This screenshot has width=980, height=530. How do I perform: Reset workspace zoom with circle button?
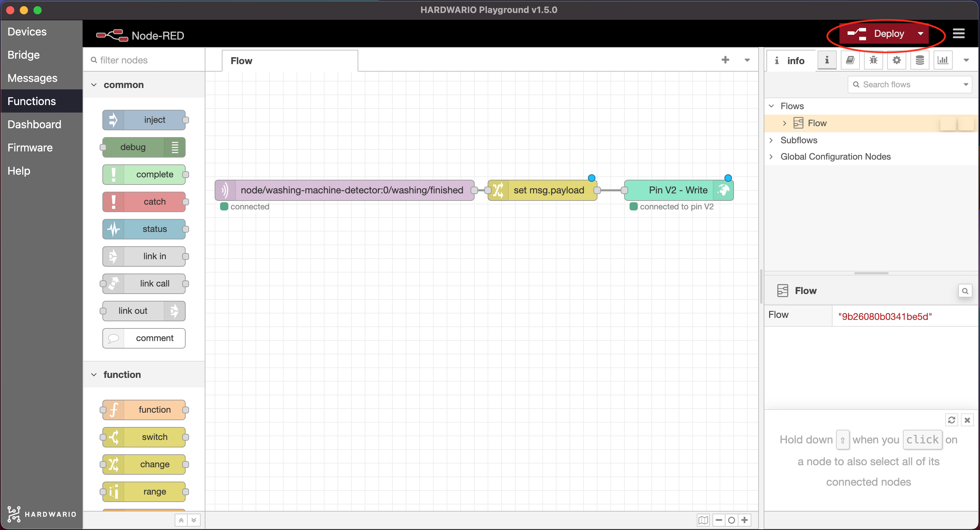[x=732, y=520]
